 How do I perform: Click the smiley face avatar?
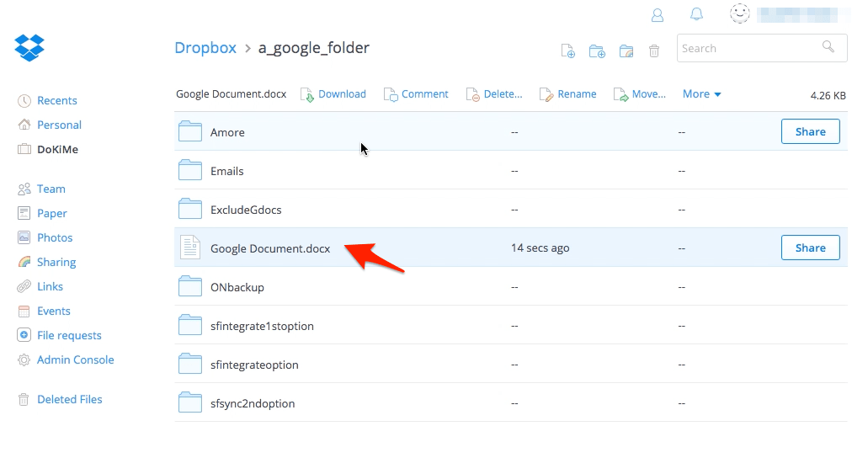tap(739, 13)
